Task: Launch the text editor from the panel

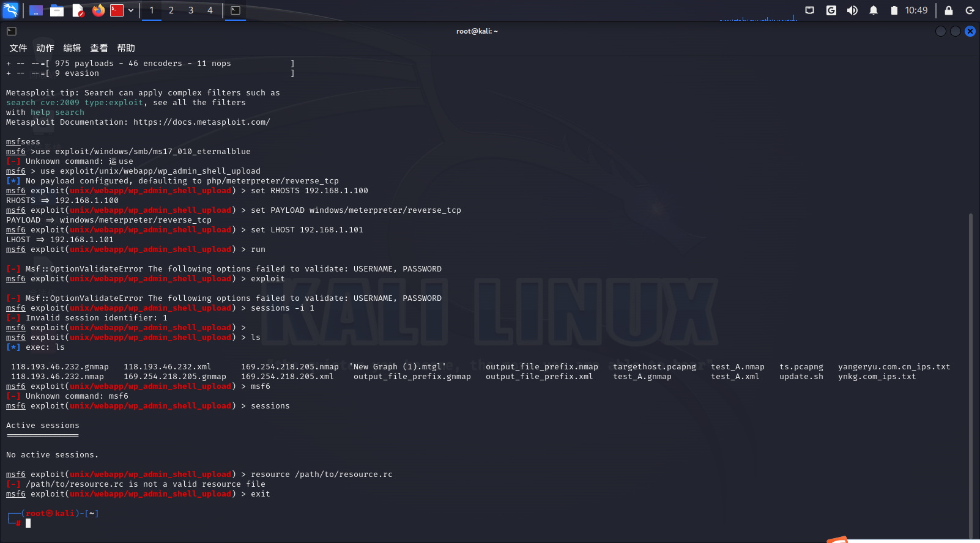Action: [x=78, y=10]
